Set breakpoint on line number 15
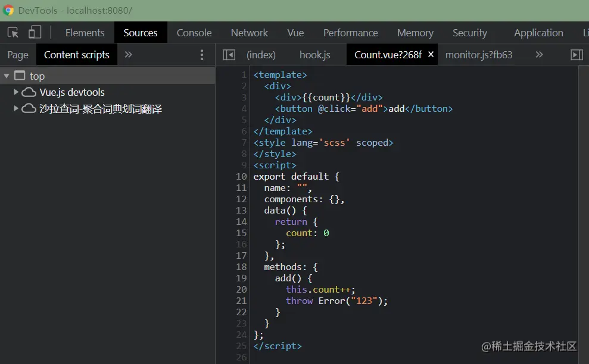Image resolution: width=589 pixels, height=364 pixels. point(241,233)
